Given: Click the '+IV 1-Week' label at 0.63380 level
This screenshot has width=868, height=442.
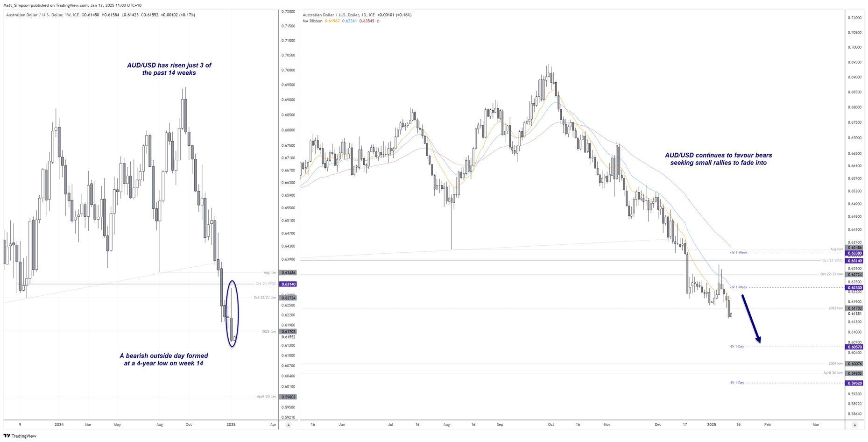Looking at the screenshot, I should tap(738, 253).
